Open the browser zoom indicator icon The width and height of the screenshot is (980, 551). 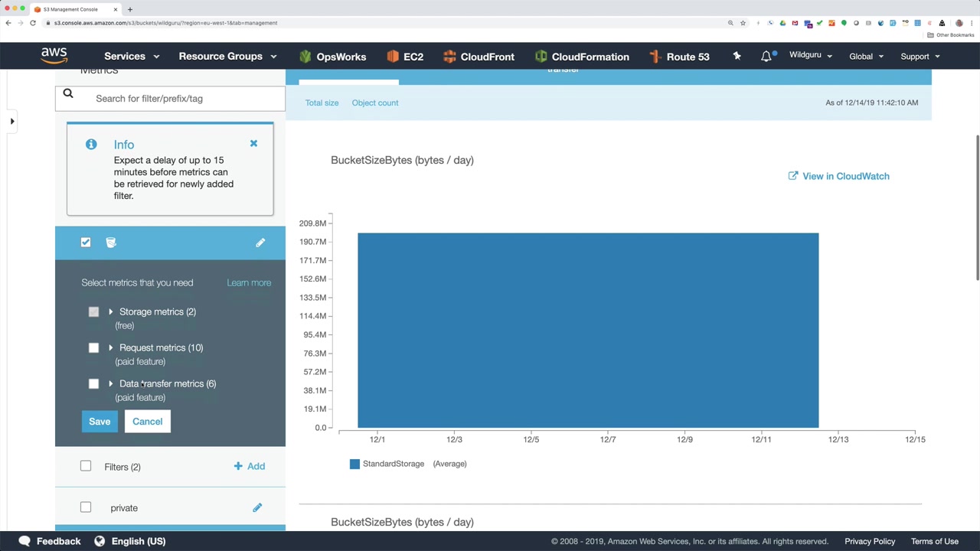730,23
